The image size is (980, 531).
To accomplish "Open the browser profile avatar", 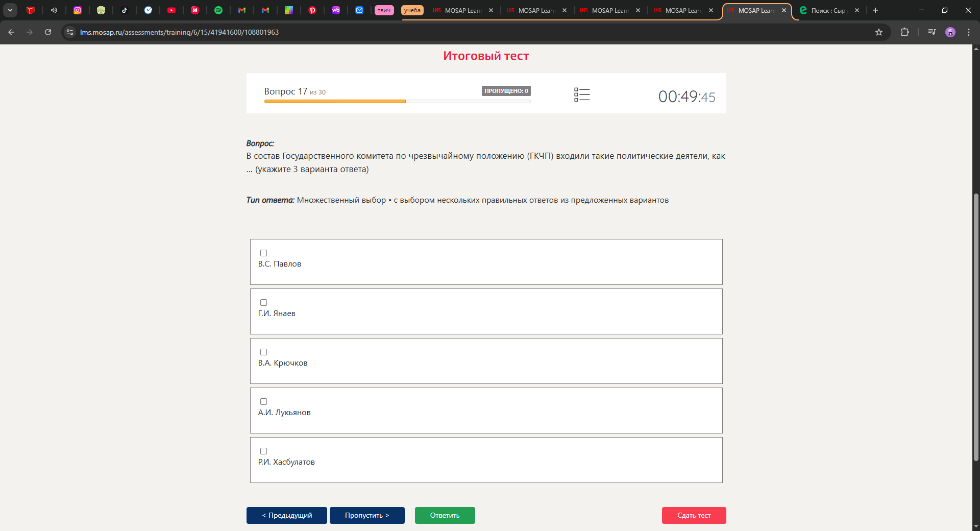I will point(950,32).
